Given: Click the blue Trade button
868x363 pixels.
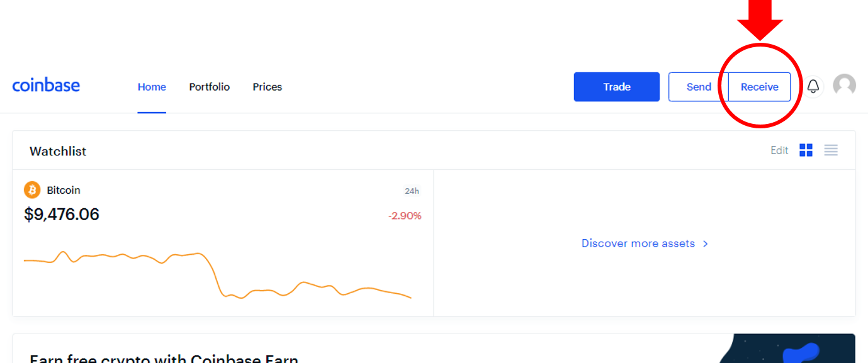Looking at the screenshot, I should tap(617, 87).
